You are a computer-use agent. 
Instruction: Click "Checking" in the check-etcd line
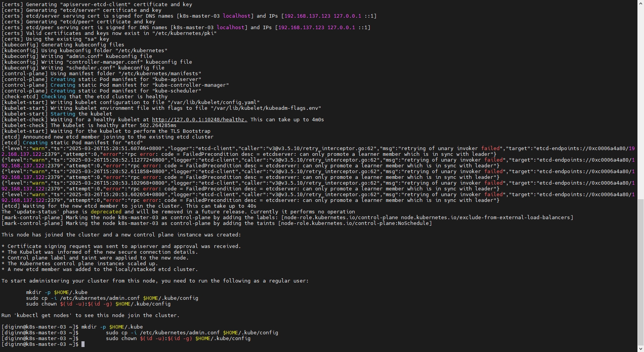click(x=53, y=97)
